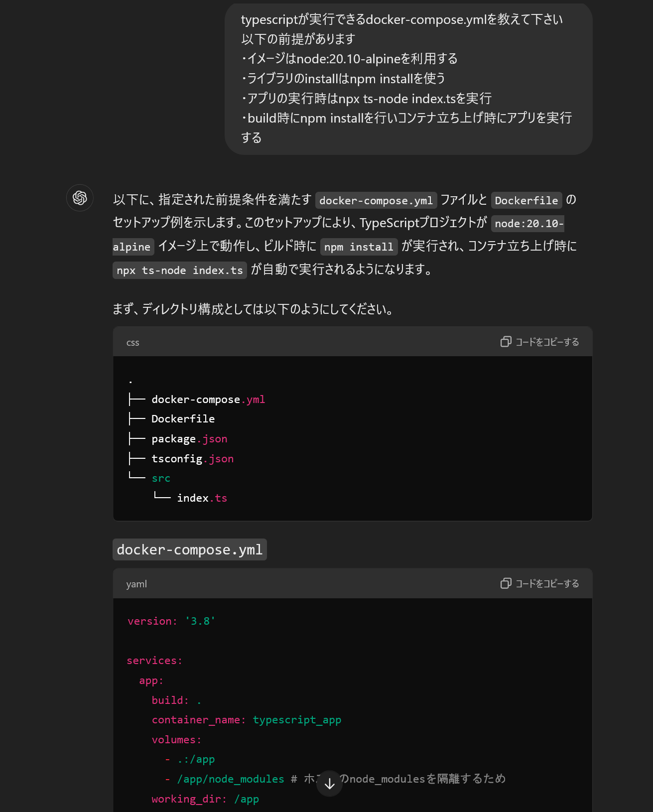
Task: Click 'package.json' in the directory tree
Action: point(189,439)
